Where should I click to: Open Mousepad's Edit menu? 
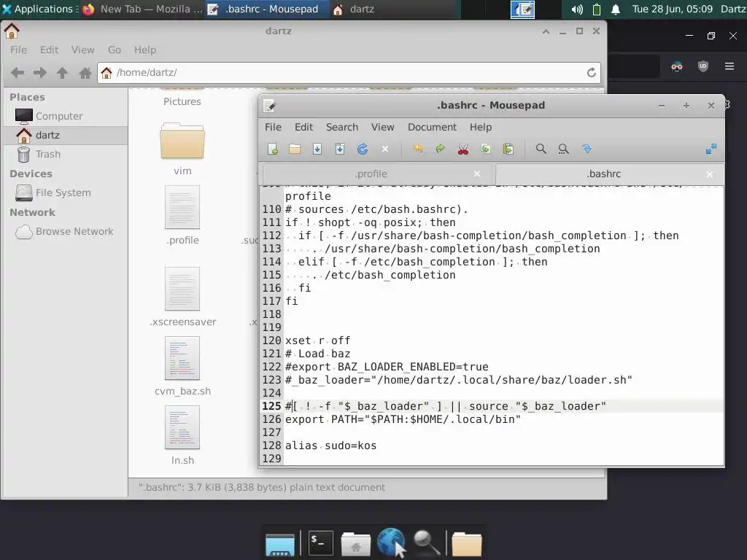(303, 127)
